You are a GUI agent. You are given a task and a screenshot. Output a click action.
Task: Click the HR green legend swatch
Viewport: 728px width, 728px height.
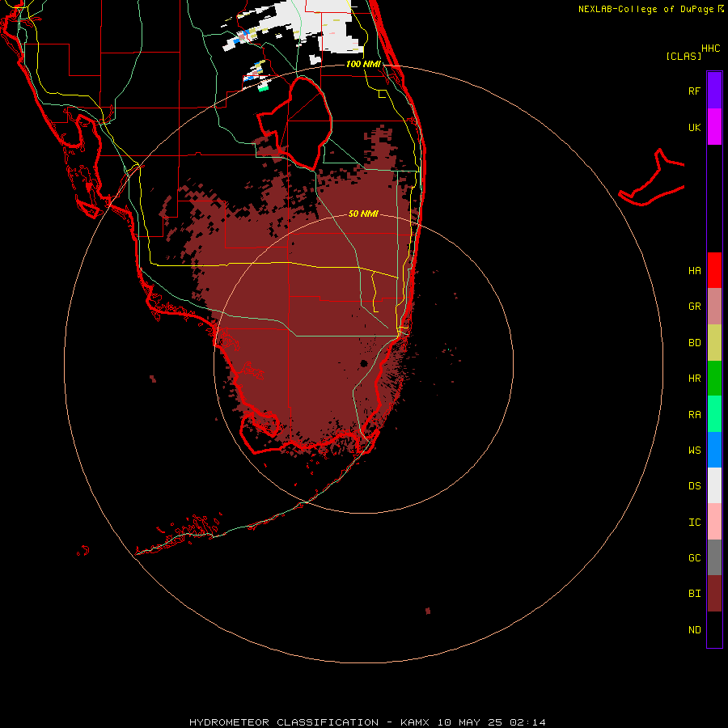[714, 379]
